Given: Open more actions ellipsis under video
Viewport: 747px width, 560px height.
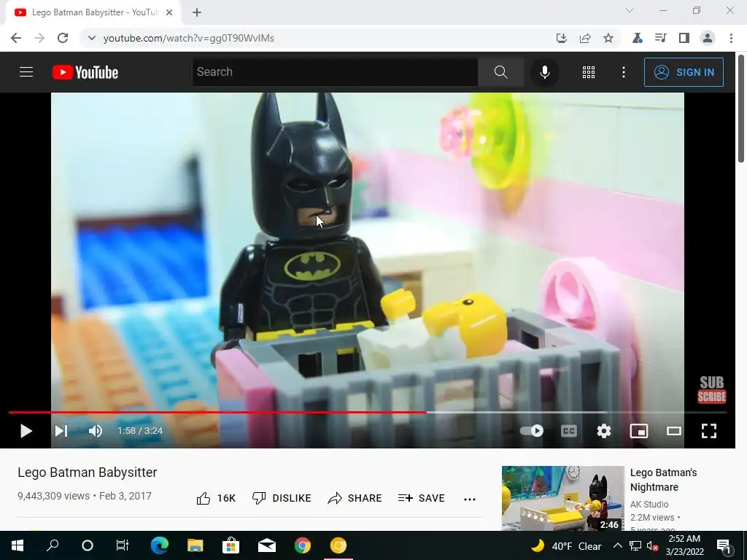Looking at the screenshot, I should (470, 499).
